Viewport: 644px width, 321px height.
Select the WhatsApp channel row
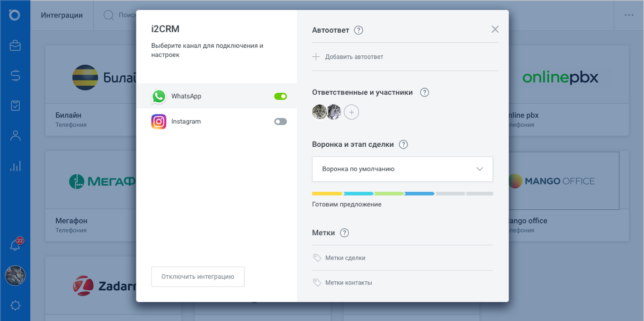pyautogui.click(x=216, y=96)
